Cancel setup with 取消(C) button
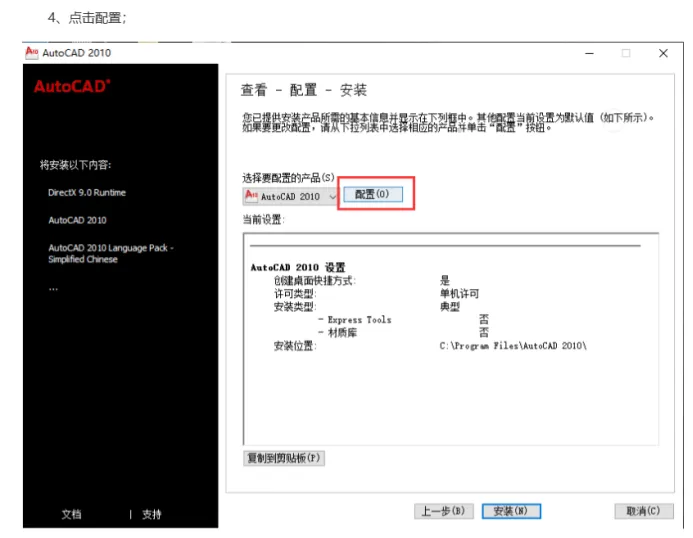 [x=644, y=511]
